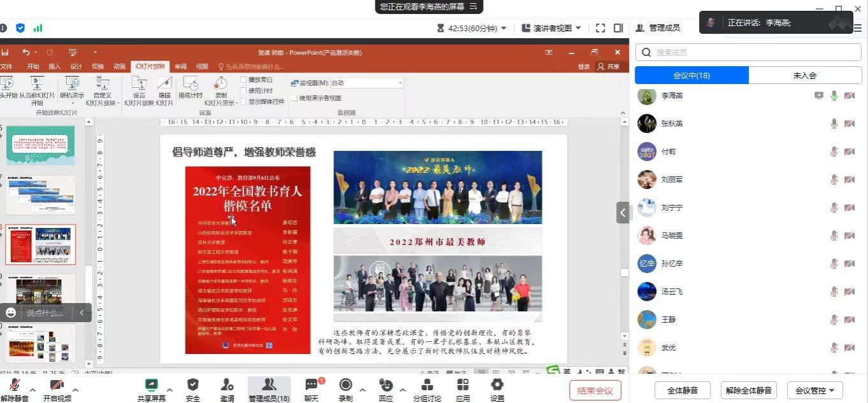Start sharing with the 共享屏幕 icon
868x403 pixels.
coord(151,385)
